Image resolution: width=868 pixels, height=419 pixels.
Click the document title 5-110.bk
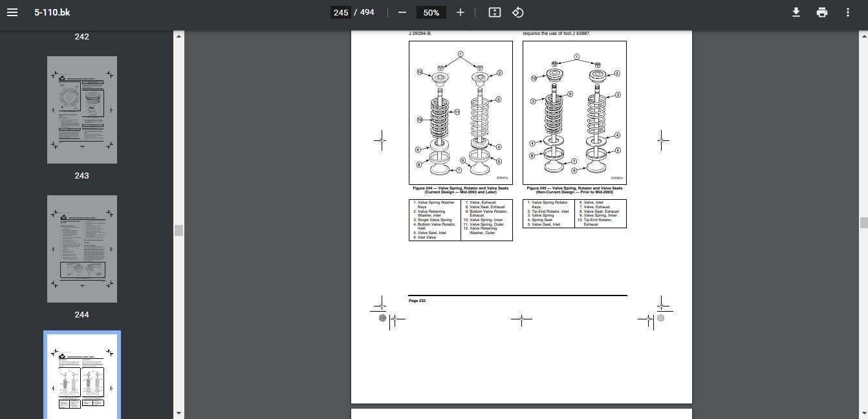[x=52, y=12]
